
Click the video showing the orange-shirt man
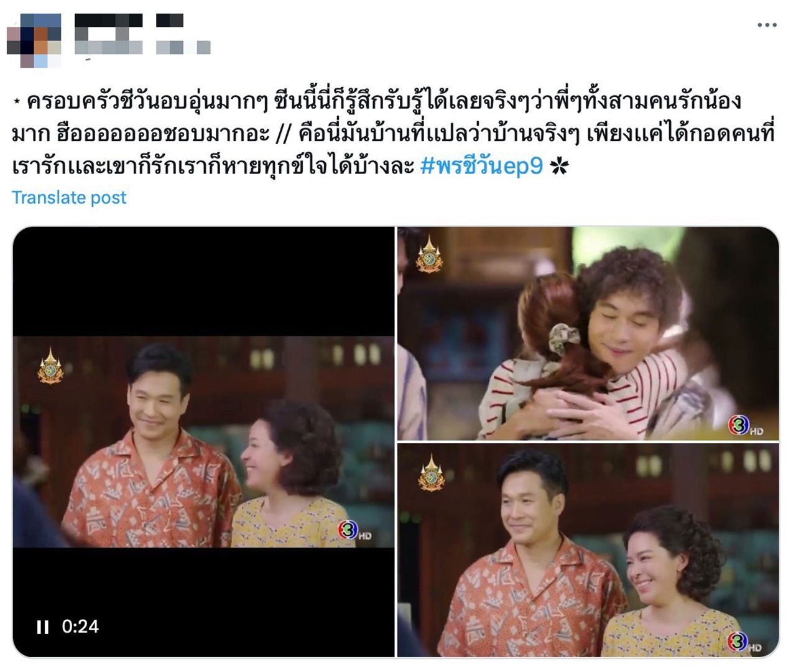(203, 442)
